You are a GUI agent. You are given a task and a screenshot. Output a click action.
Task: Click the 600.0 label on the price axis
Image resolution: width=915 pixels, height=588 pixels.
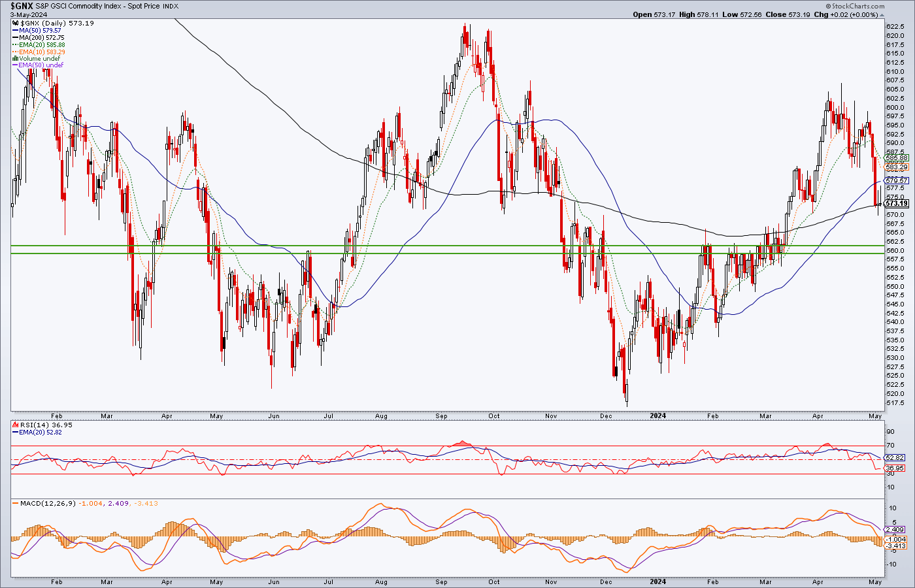pyautogui.click(x=896, y=107)
